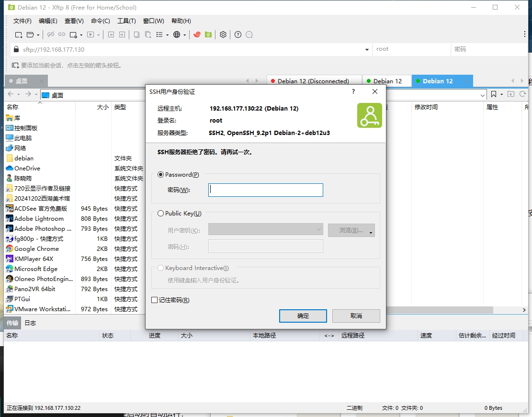Focus the 密码 password input field
This screenshot has height=417, width=532.
click(x=265, y=190)
